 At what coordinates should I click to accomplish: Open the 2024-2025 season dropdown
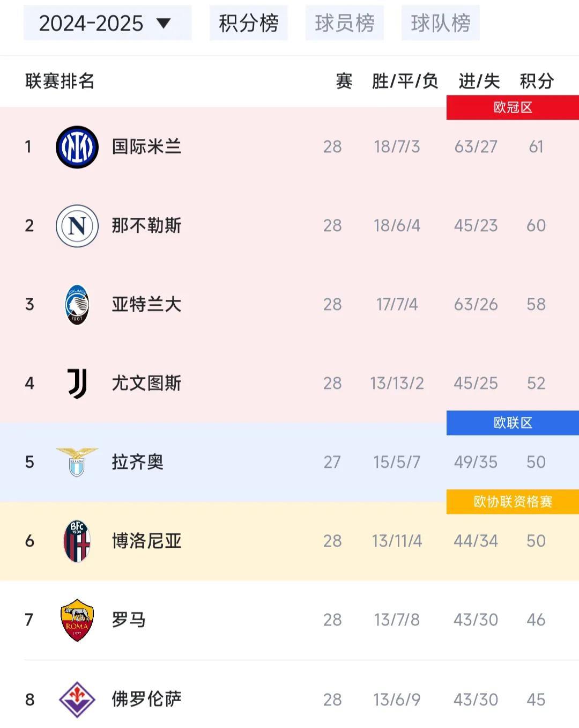[x=107, y=23]
